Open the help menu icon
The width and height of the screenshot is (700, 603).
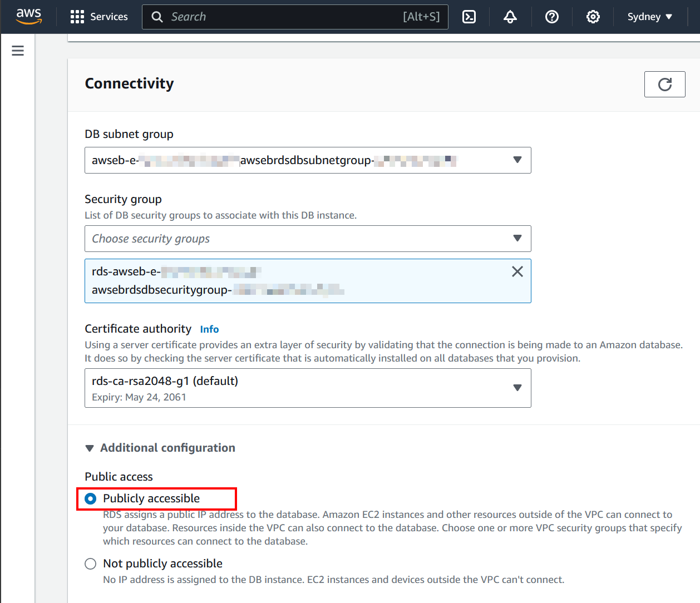coord(552,17)
